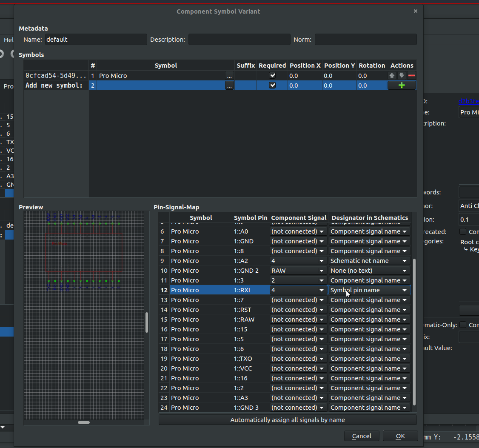This screenshot has width=479, height=448.
Task: Click the Preview horizontal scrollbar handle
Action: [x=84, y=422]
